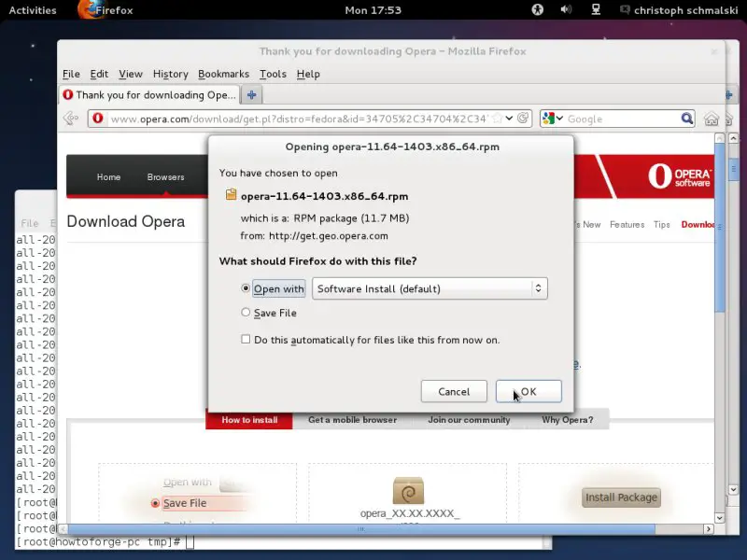Click the Cancel button in the dialog

click(454, 391)
